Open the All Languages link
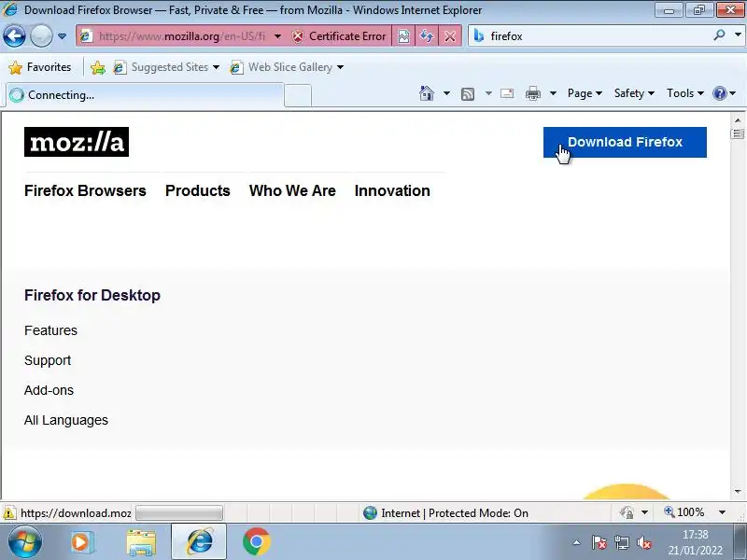The height and width of the screenshot is (560, 747). [x=66, y=421]
